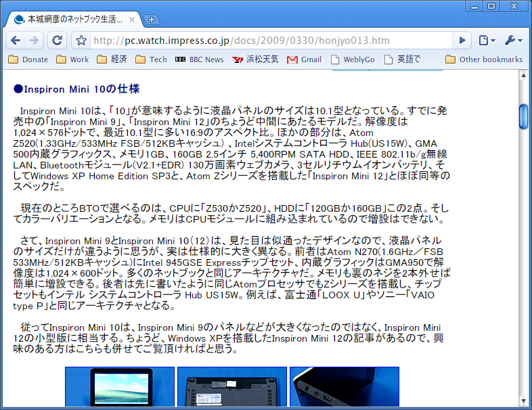532x410 pixels.
Task: Click the Yahoo Y! icon
Action: [238, 60]
